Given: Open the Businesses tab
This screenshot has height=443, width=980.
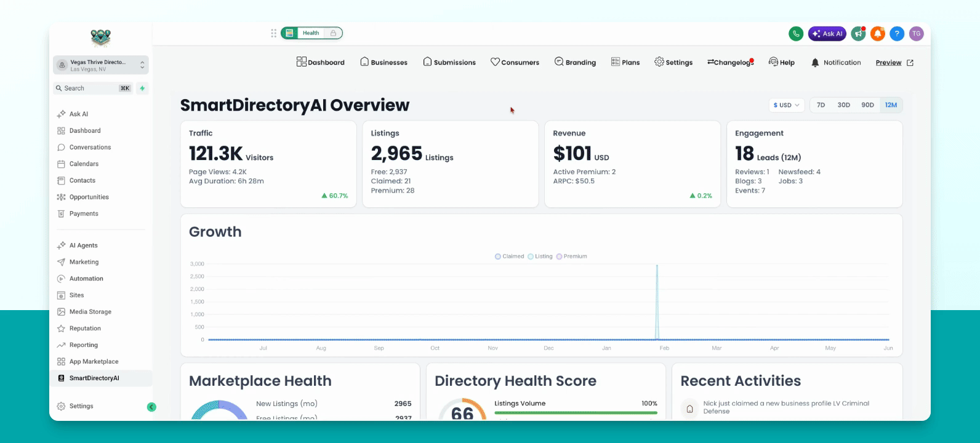Looking at the screenshot, I should [384, 62].
